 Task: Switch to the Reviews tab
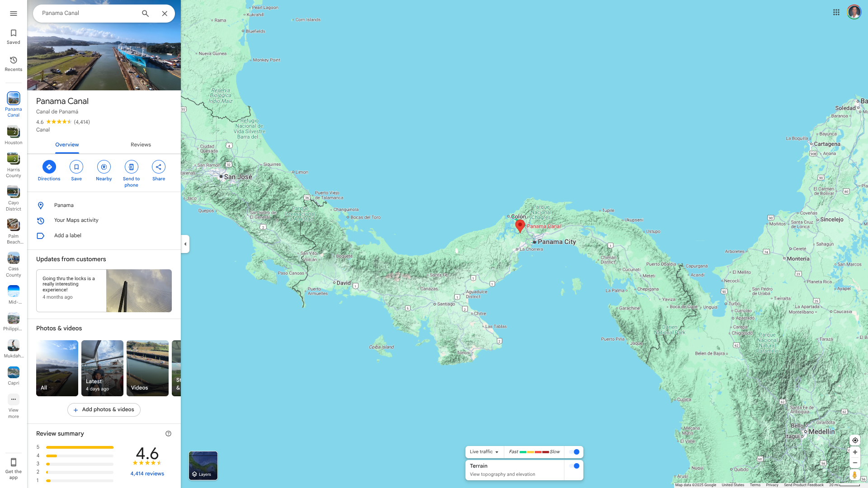[141, 145]
